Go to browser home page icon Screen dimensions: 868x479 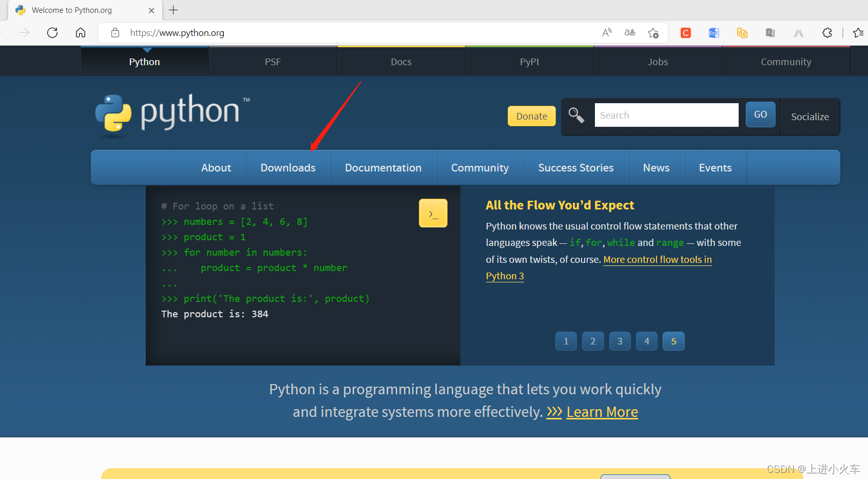tap(81, 33)
